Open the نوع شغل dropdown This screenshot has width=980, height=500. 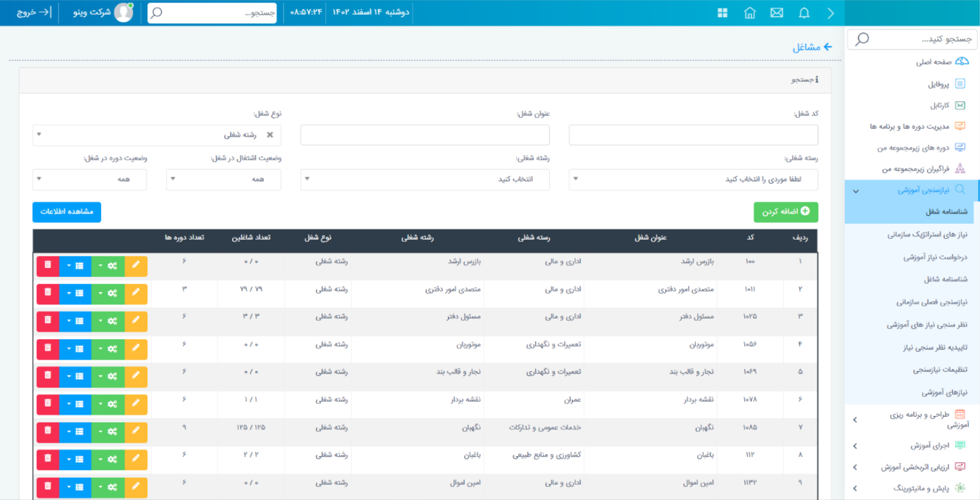point(157,135)
